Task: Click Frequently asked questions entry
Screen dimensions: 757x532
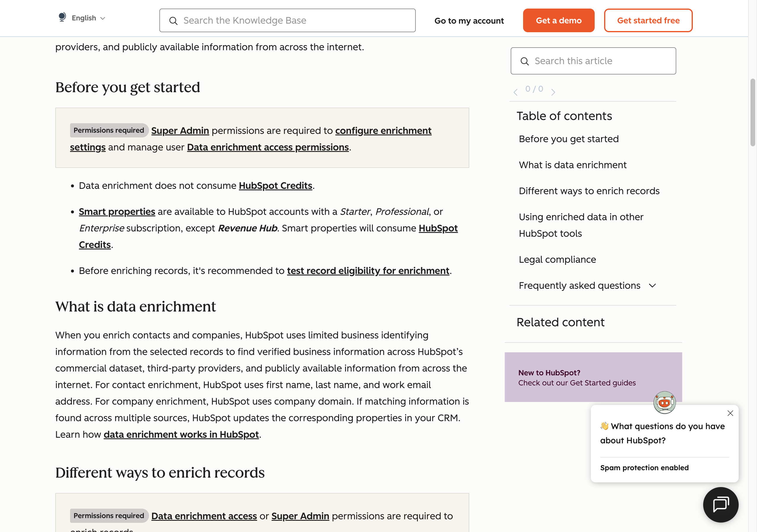Action: pyautogui.click(x=580, y=286)
